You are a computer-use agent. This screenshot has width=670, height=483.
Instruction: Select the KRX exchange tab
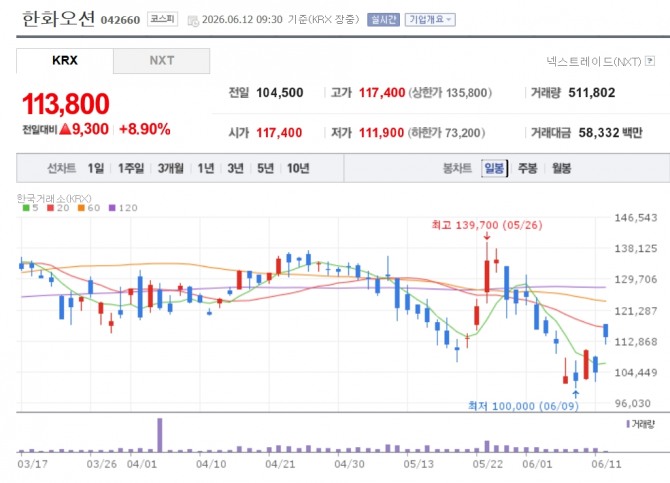click(x=65, y=61)
